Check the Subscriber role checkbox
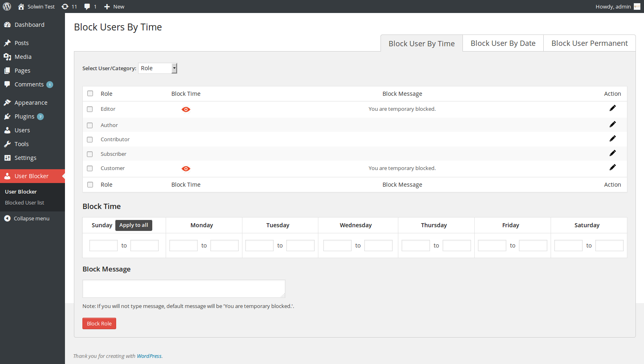 click(x=90, y=154)
